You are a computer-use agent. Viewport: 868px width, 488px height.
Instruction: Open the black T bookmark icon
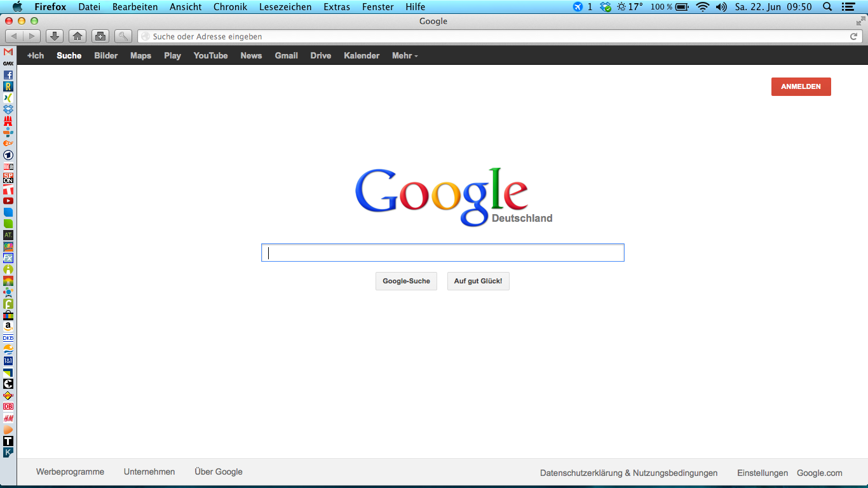coord(8,441)
